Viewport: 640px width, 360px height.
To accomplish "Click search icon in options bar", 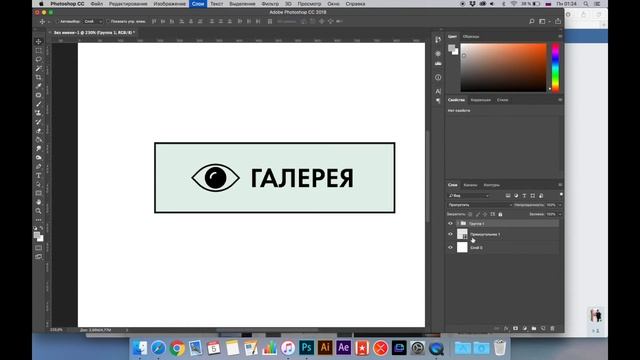I will 531,21.
